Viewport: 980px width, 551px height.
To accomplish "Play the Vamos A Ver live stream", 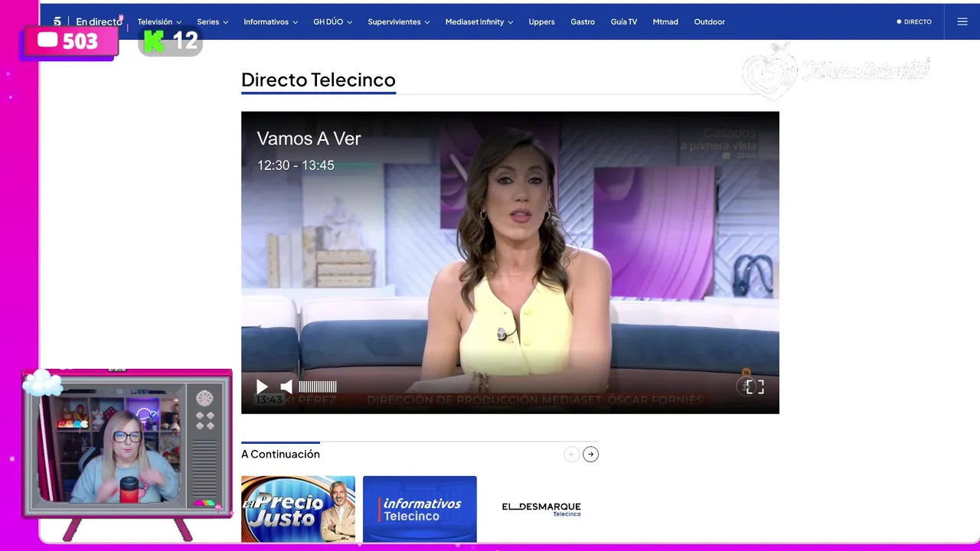I will (x=262, y=386).
